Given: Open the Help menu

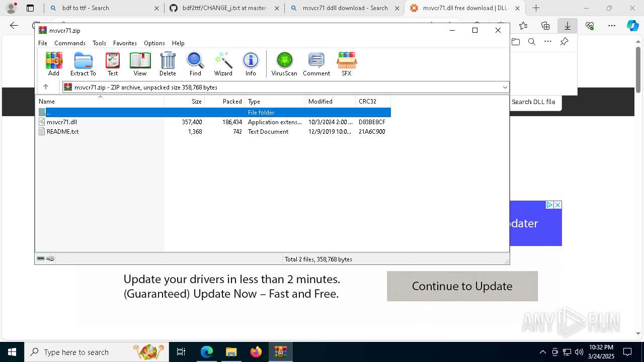Looking at the screenshot, I should (x=178, y=43).
